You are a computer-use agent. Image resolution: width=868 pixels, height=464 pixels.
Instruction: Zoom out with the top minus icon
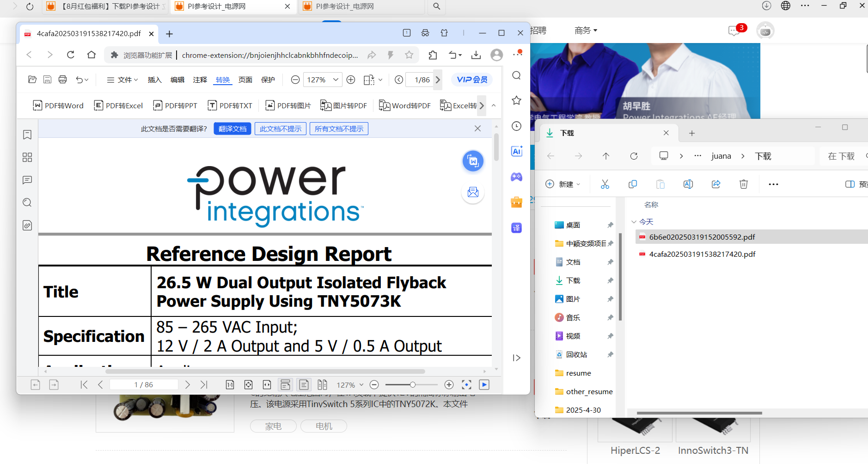click(295, 80)
